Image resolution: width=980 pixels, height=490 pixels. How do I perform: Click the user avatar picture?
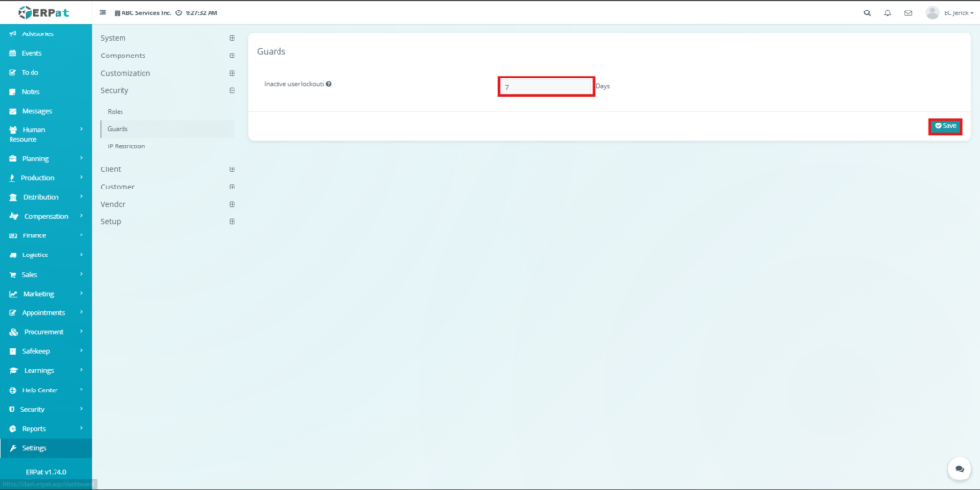[932, 12]
